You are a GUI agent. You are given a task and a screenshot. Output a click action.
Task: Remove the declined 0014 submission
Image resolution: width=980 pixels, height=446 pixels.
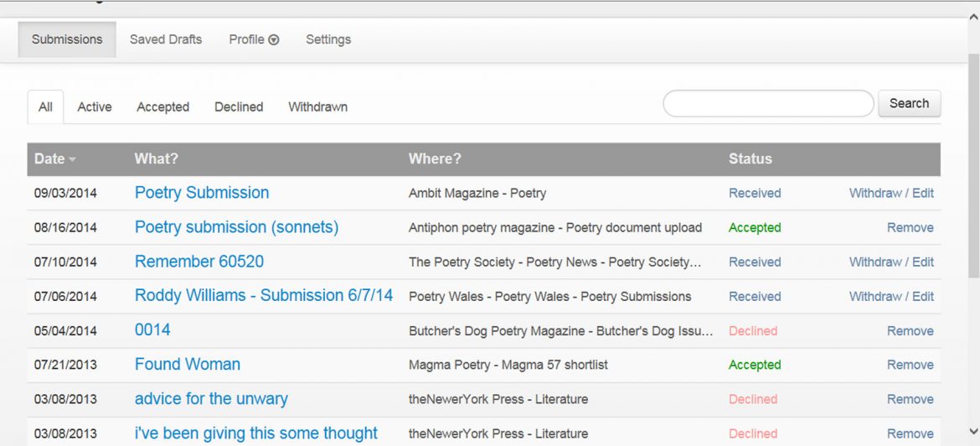pos(910,331)
